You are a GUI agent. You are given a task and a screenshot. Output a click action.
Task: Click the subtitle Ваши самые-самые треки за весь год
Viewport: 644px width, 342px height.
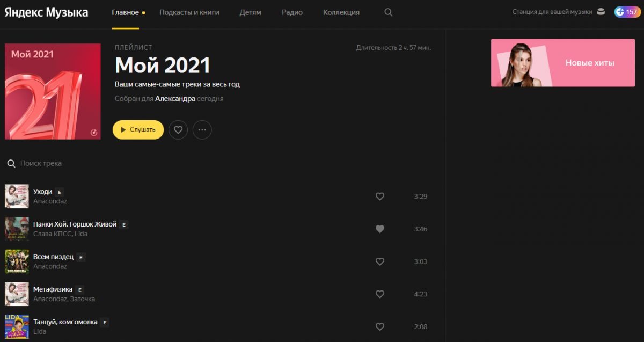(177, 84)
